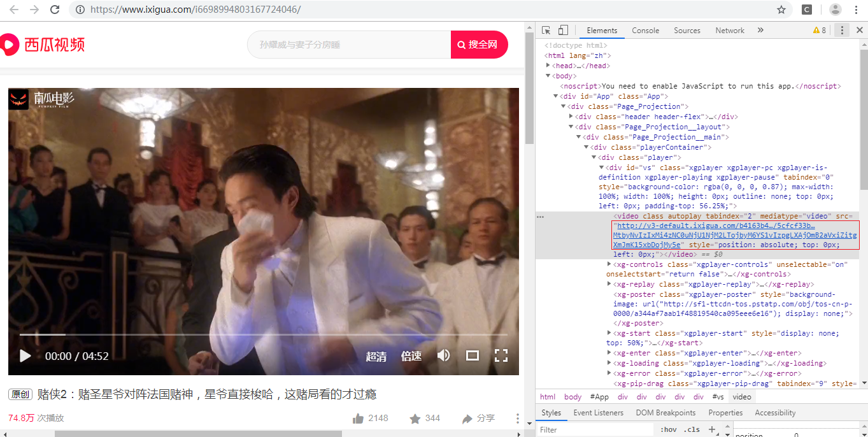Open the Accessibility tab
Screen dimensions: 868x437
click(x=775, y=413)
